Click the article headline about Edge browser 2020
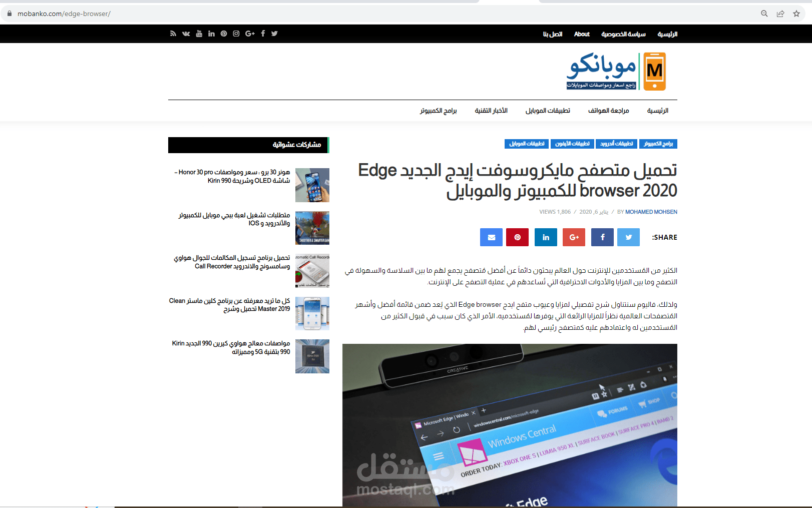Viewport: 812px width, 508px height. point(518,181)
